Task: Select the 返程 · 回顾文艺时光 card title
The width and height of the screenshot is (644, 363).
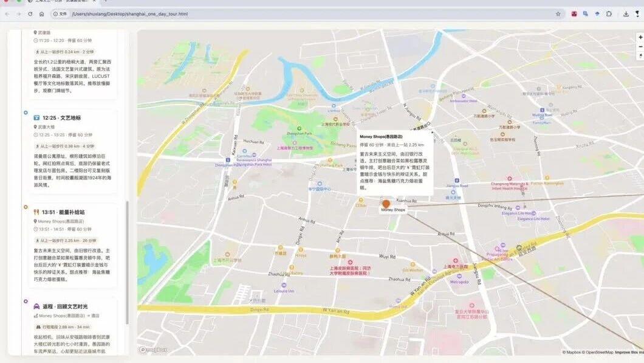Action: [65, 306]
